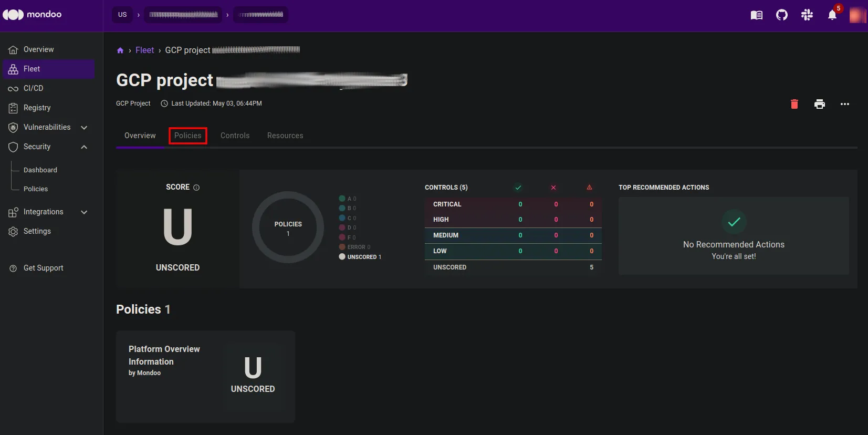
Task: Switch to the Policies tab
Action: coord(188,136)
